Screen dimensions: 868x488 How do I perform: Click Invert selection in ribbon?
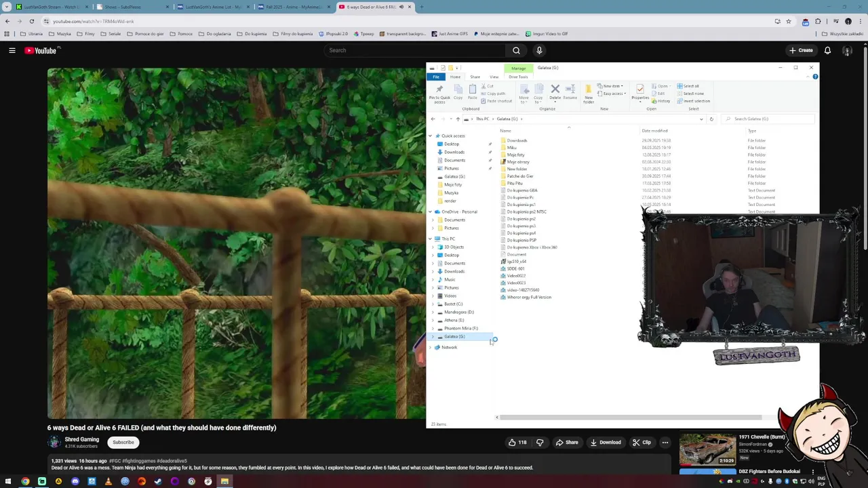tap(693, 101)
